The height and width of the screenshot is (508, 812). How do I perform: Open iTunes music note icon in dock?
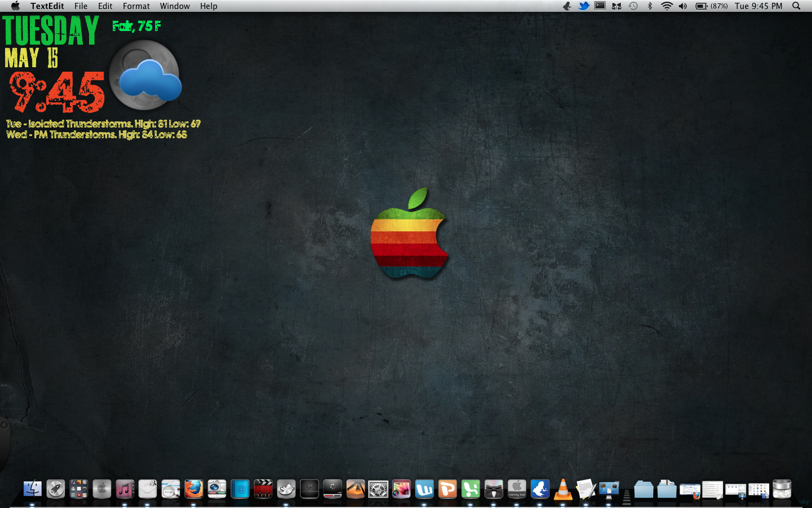125,489
